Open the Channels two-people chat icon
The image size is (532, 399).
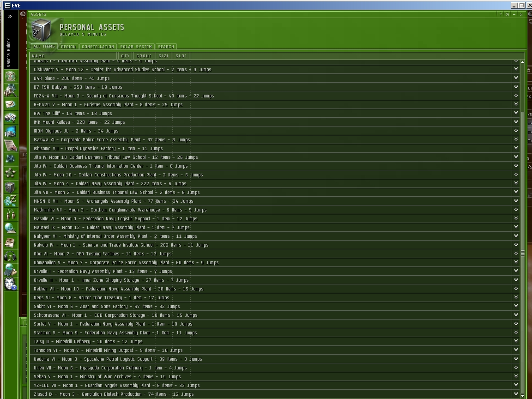10,215
